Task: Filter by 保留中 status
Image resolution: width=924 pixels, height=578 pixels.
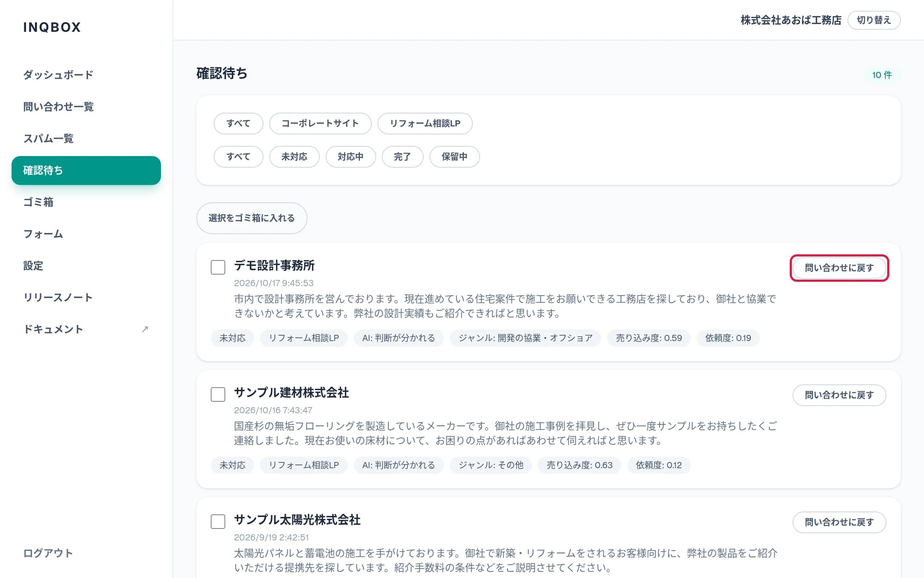Action: [454, 157]
